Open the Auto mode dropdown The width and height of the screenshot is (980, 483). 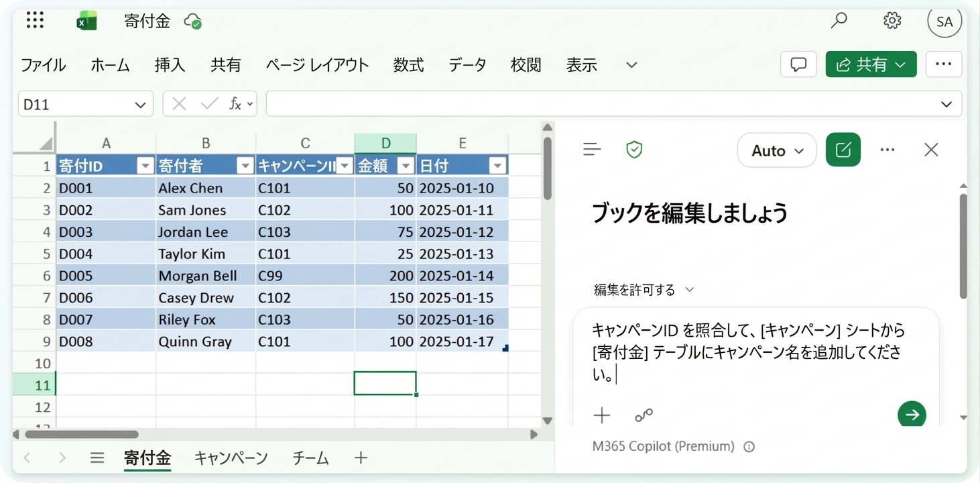(777, 150)
